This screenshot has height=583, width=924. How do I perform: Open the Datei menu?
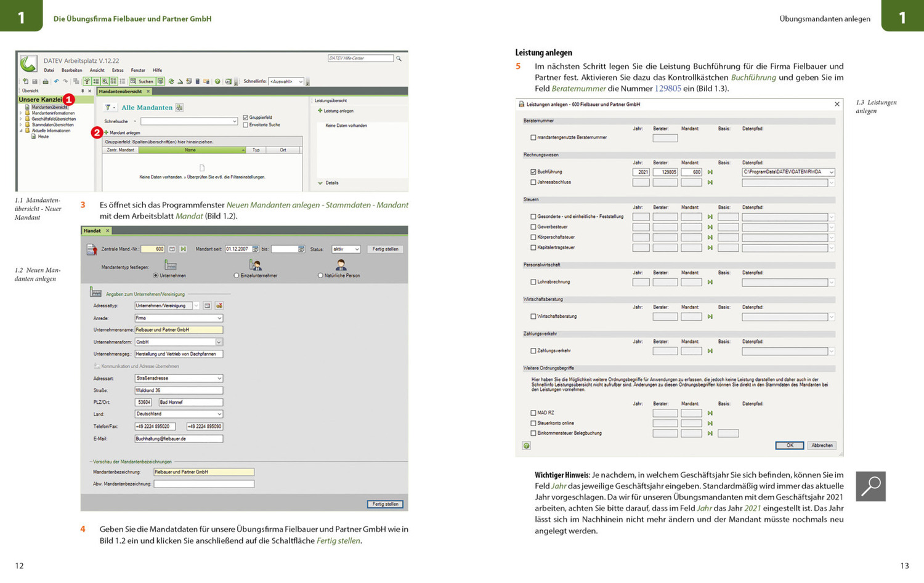pyautogui.click(x=49, y=70)
